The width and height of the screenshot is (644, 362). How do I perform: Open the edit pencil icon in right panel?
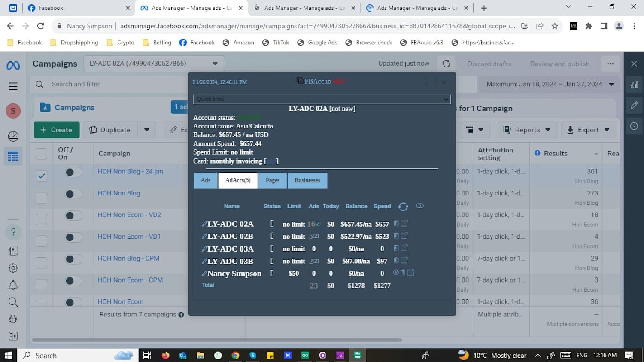click(634, 105)
